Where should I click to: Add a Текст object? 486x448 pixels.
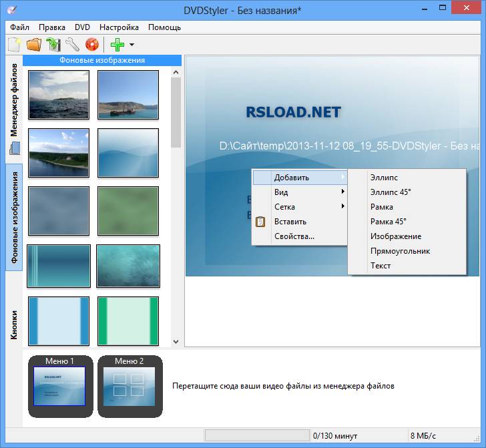pyautogui.click(x=407, y=266)
